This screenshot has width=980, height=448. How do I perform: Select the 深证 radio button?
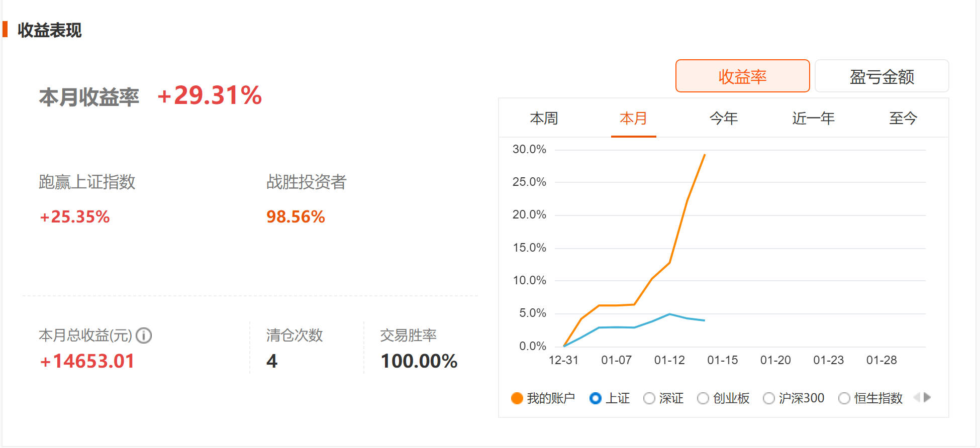[x=649, y=398]
